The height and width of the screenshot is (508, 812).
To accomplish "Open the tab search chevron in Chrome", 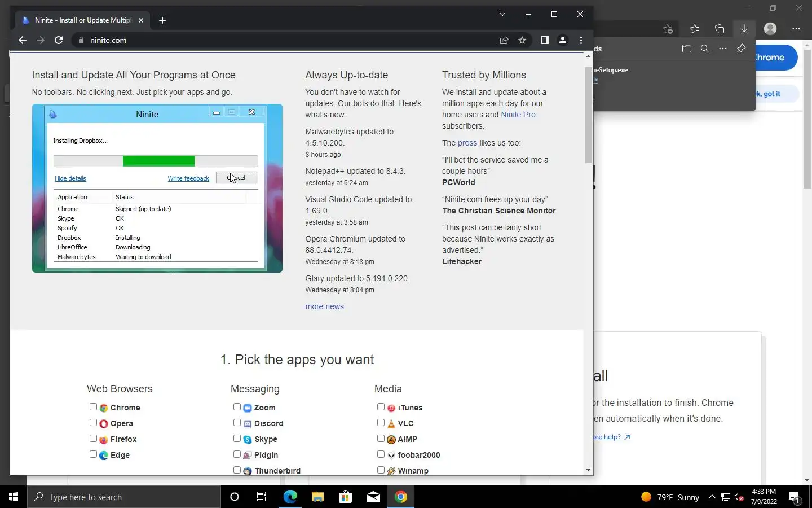I will point(502,14).
